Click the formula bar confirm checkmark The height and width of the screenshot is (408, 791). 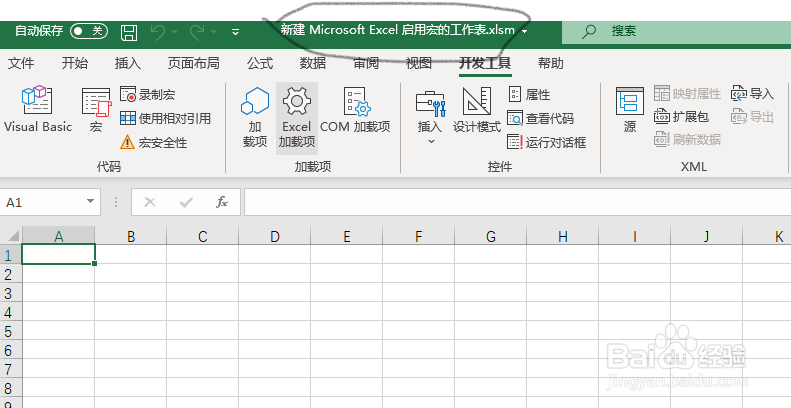click(x=186, y=202)
